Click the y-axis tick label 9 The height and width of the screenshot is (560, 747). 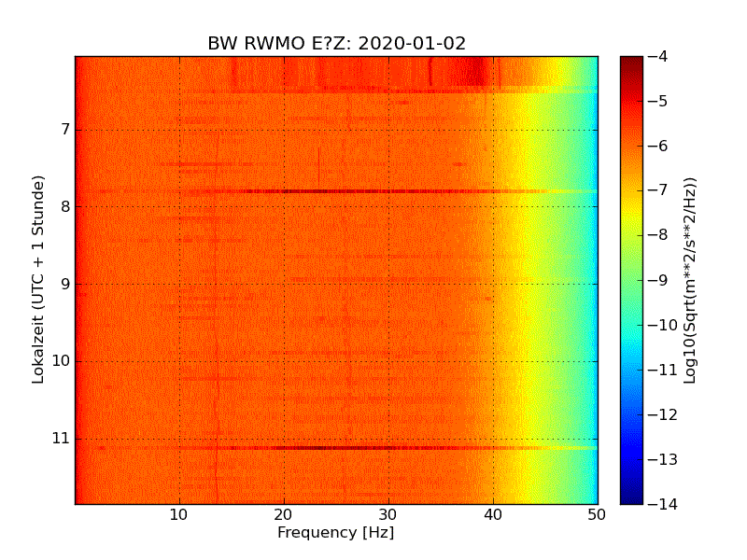click(65, 284)
